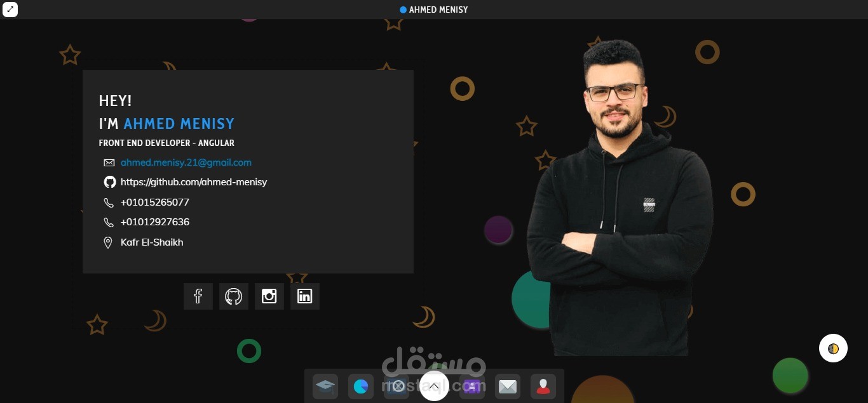The height and width of the screenshot is (403, 868).
Task: Collapse the dock with the up-chevron button
Action: pyautogui.click(x=434, y=386)
